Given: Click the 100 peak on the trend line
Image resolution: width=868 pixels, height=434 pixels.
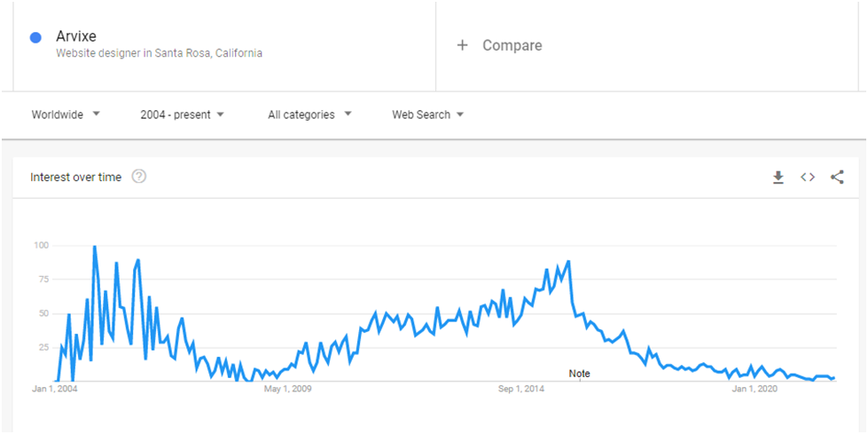Looking at the screenshot, I should (x=95, y=247).
